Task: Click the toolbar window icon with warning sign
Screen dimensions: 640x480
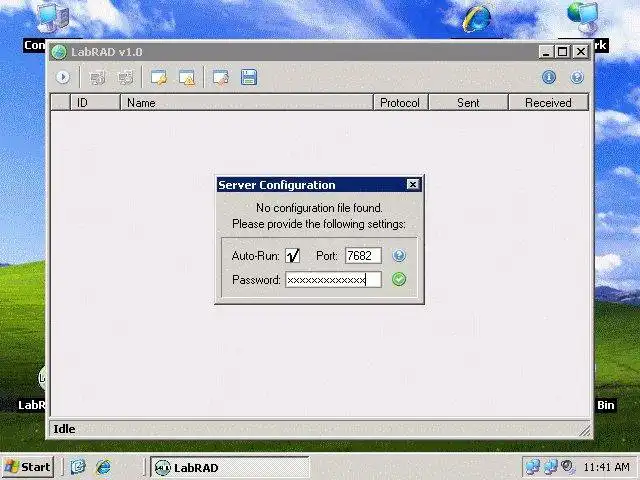Action: click(187, 77)
